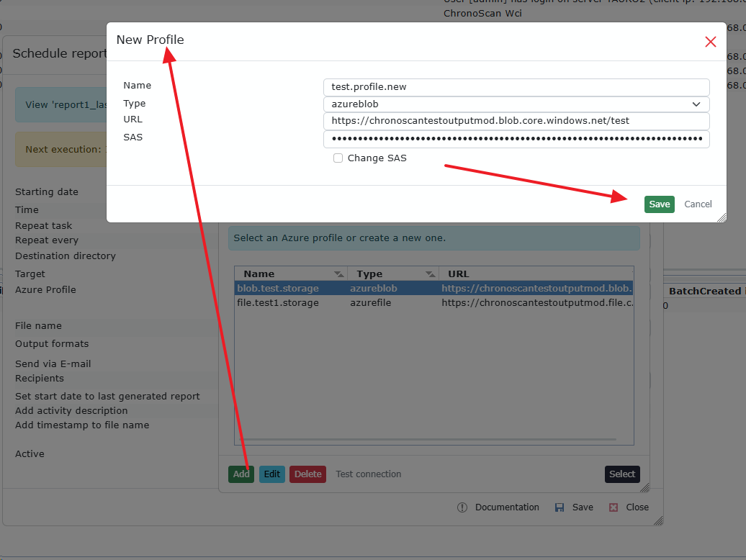The height and width of the screenshot is (560, 746).
Task: Click the red Close icon in the footer
Action: pos(614,507)
